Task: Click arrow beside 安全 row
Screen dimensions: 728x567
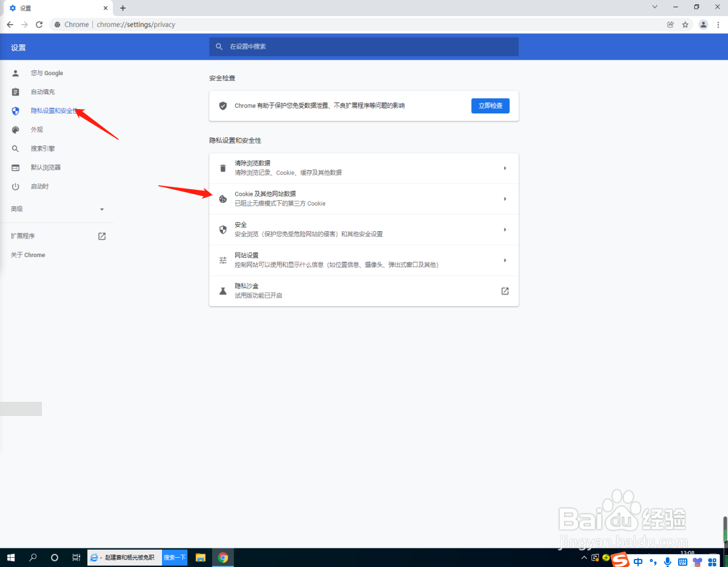Action: coord(504,230)
